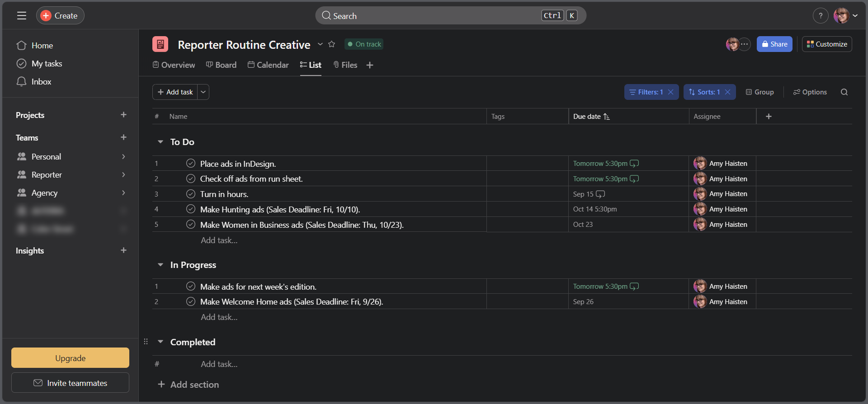
Task: Open the hamburger sidebar menu icon
Action: tap(21, 16)
